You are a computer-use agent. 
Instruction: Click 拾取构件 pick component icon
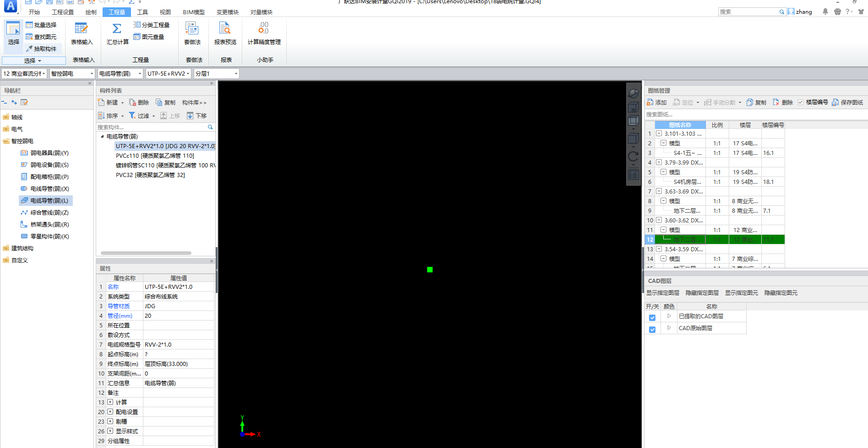29,49
